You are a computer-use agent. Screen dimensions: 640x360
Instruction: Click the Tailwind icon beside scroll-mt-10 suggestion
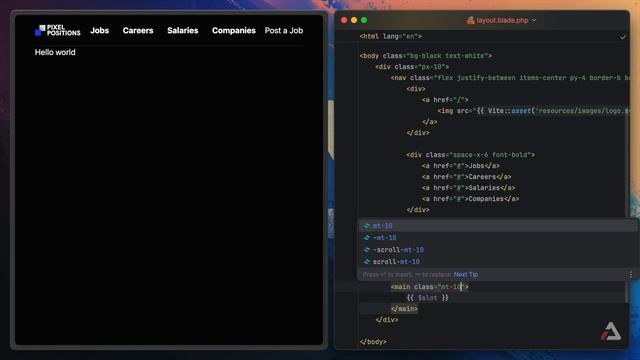(x=367, y=262)
